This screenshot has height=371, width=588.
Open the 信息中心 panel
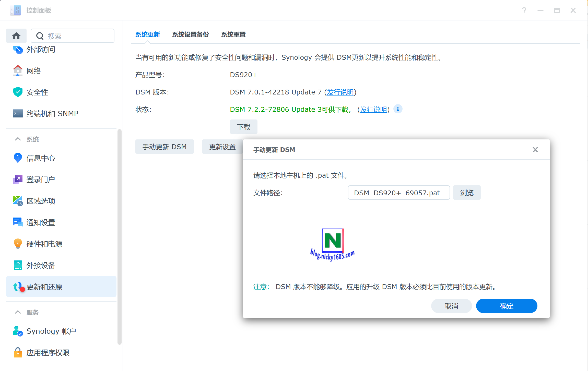click(x=41, y=158)
